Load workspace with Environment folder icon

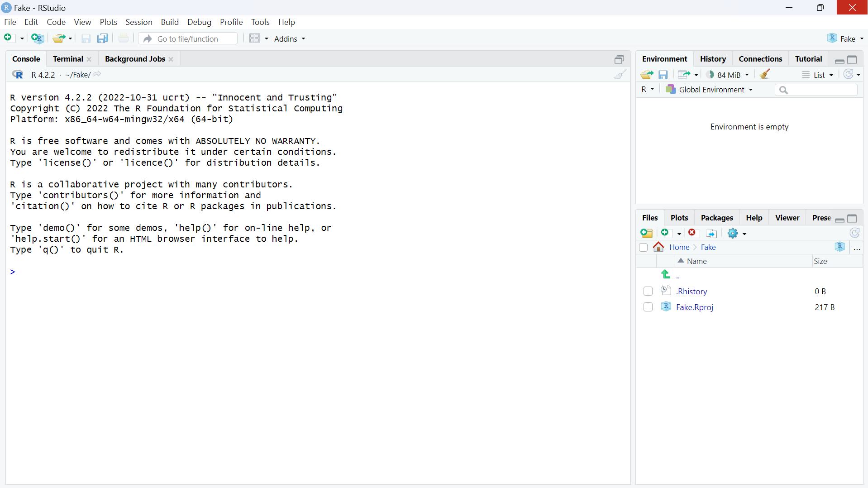tap(647, 75)
